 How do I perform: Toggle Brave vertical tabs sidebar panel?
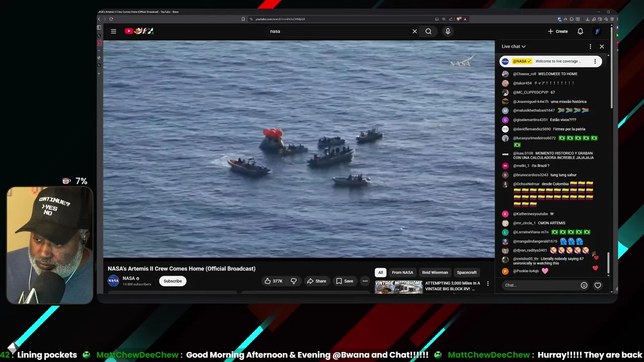99,27
